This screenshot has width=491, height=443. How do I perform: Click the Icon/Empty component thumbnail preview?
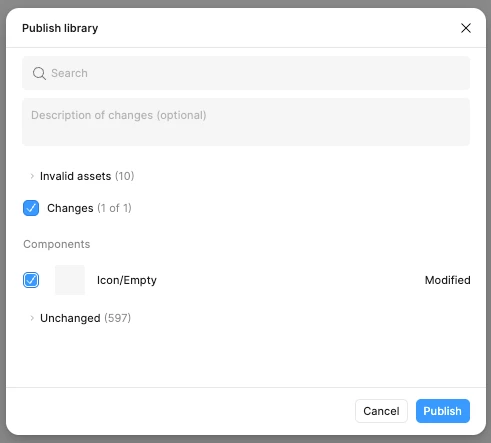coord(70,280)
